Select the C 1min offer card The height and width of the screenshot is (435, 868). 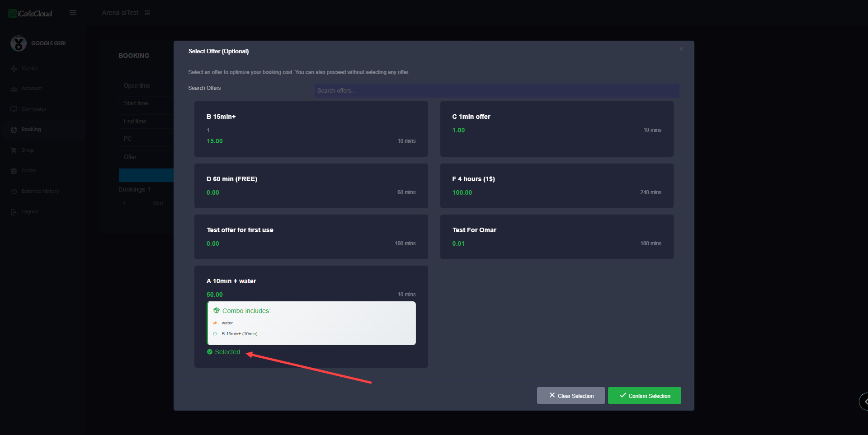pos(557,129)
